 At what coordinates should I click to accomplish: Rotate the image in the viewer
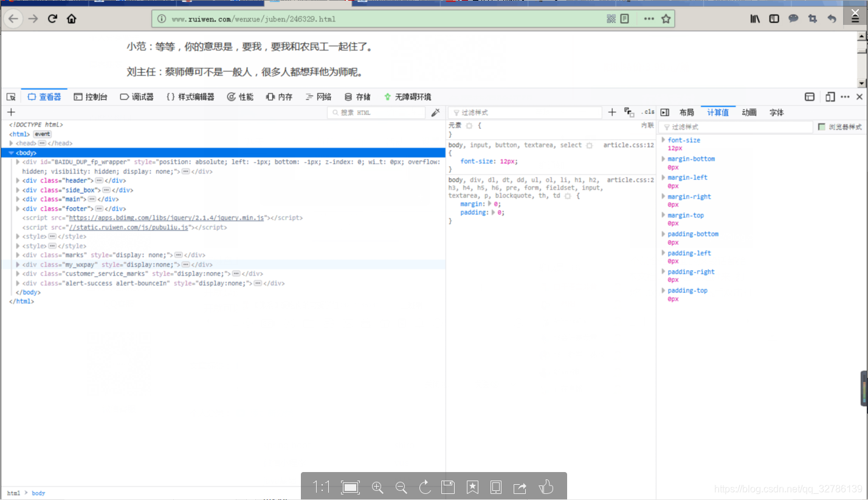425,487
